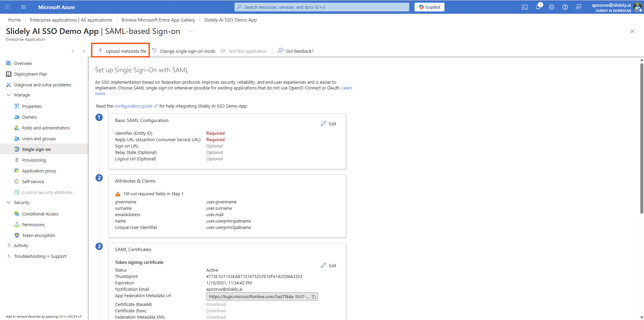Select Single sign-on menu item

pyautogui.click(x=44, y=149)
